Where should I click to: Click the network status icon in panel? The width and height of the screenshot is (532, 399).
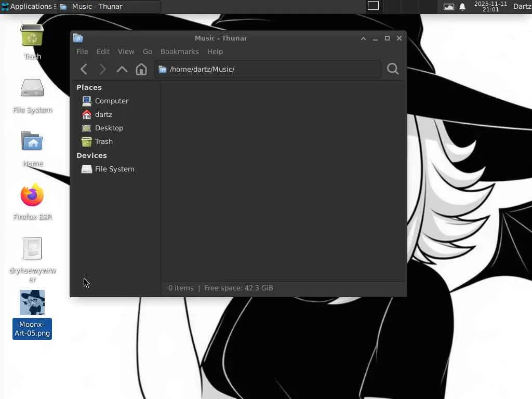point(448,7)
